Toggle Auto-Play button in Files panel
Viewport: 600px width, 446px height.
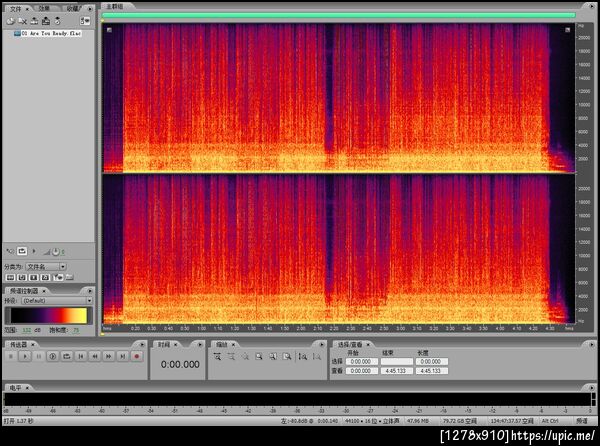tap(10, 251)
